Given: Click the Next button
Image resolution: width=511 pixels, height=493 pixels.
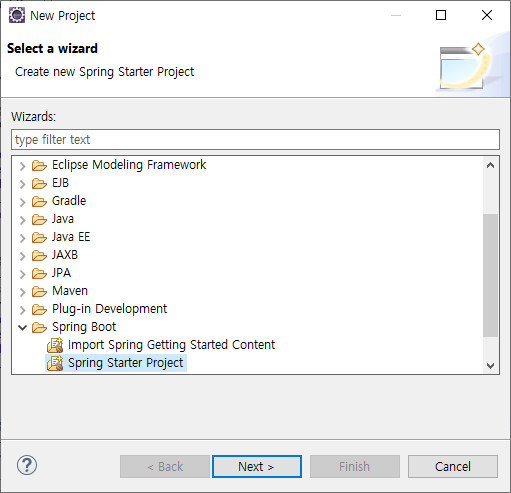Looking at the screenshot, I should (x=257, y=466).
